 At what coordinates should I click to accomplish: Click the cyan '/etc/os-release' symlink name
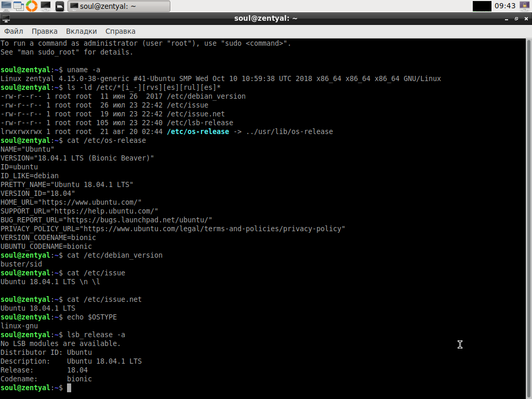tap(198, 131)
